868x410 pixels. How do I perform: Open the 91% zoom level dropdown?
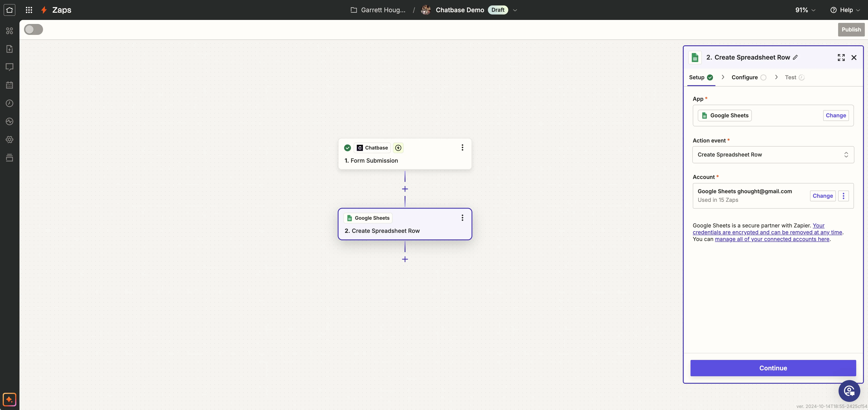[805, 10]
